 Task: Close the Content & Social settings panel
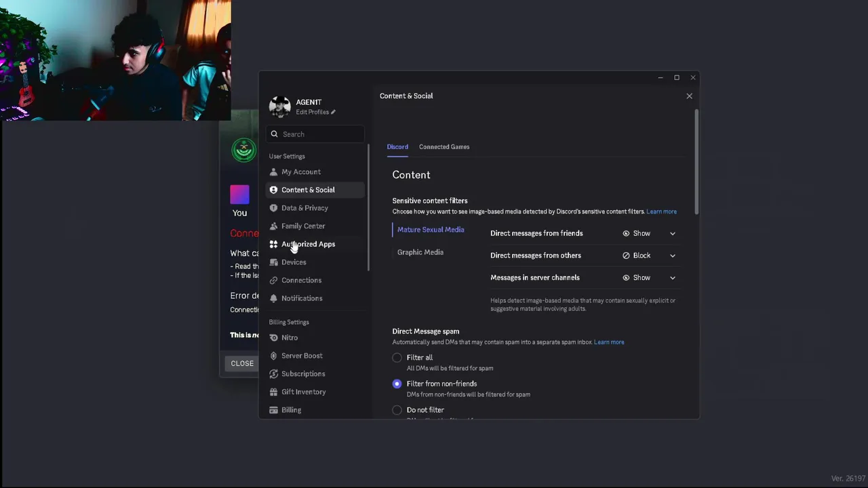[689, 96]
